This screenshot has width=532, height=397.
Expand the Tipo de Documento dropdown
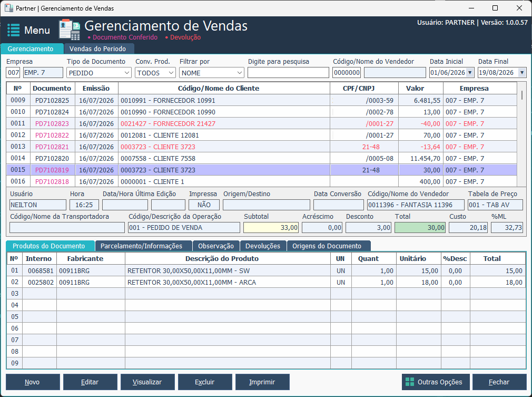click(127, 73)
